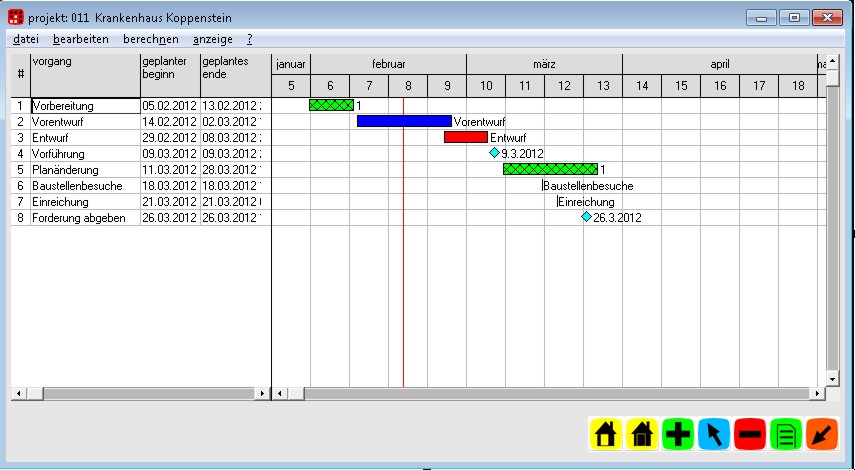The width and height of the screenshot is (855, 470).
Task: Click the vertical scrollbar down arrow
Action: tap(832, 379)
